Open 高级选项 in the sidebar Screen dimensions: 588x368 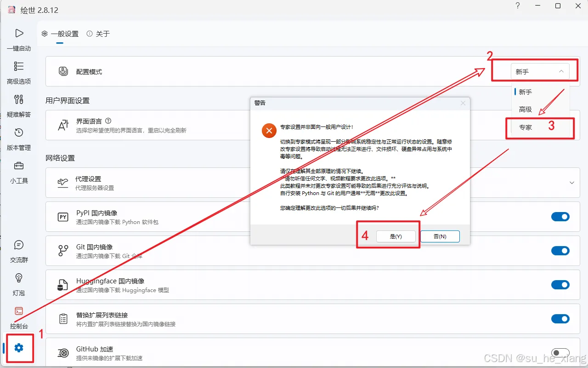[19, 72]
